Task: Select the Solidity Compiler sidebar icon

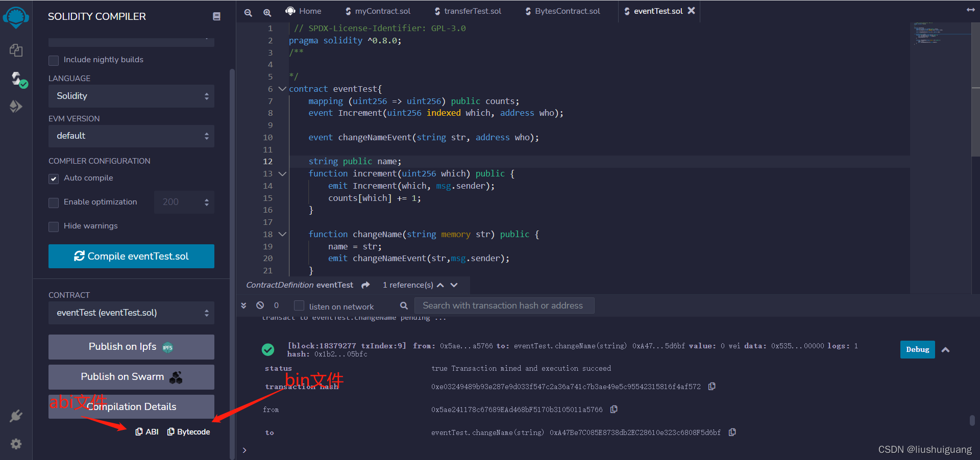Action: click(x=18, y=79)
